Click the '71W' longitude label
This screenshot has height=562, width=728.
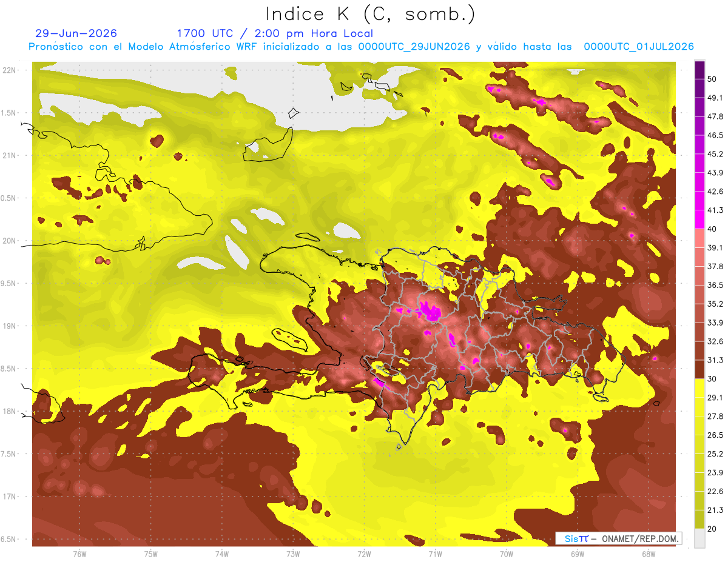point(436,554)
